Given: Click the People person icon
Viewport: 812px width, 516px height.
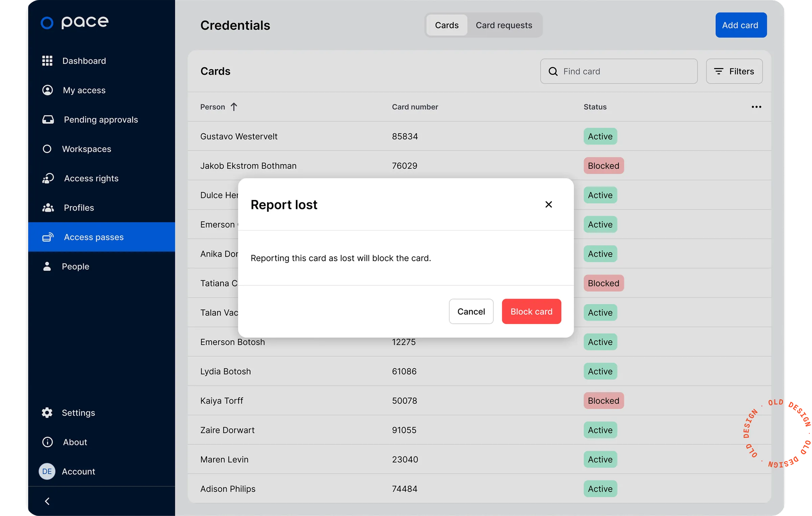Looking at the screenshot, I should pyautogui.click(x=47, y=266).
